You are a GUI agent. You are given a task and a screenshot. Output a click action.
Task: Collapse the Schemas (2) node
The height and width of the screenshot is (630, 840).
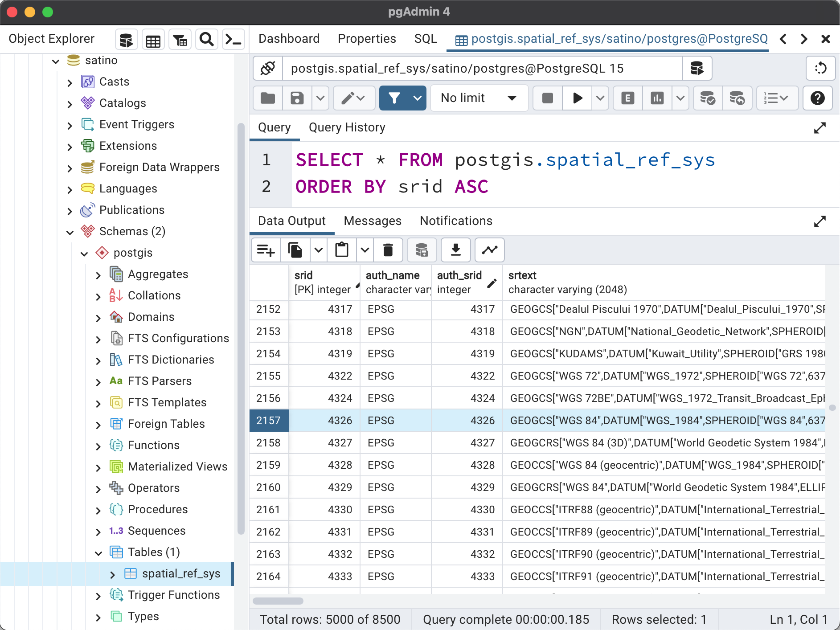70,232
